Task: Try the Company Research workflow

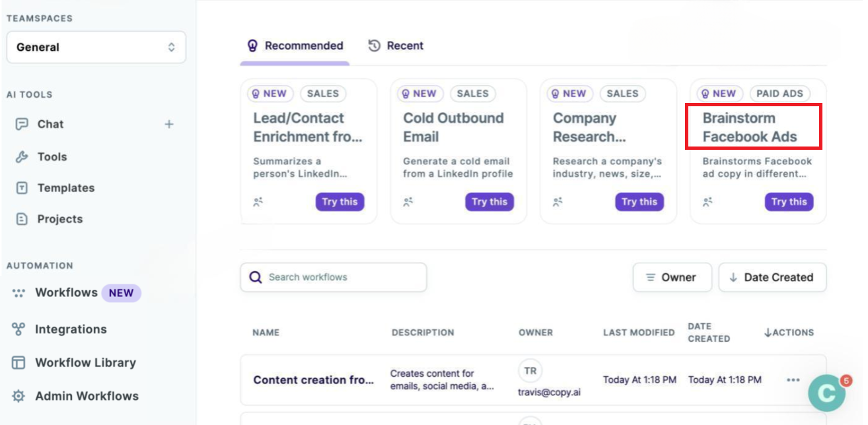Action: point(639,202)
